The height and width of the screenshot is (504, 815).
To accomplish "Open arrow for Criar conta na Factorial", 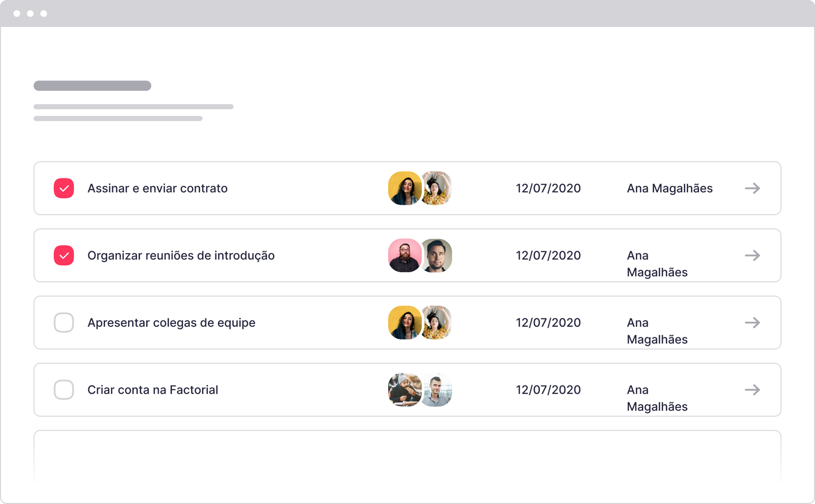I will (x=752, y=390).
